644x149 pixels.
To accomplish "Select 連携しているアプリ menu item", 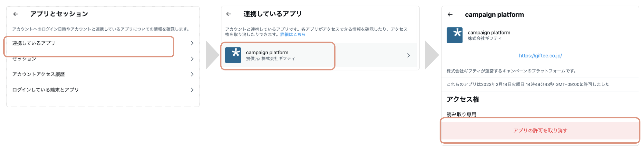I will [x=34, y=43].
